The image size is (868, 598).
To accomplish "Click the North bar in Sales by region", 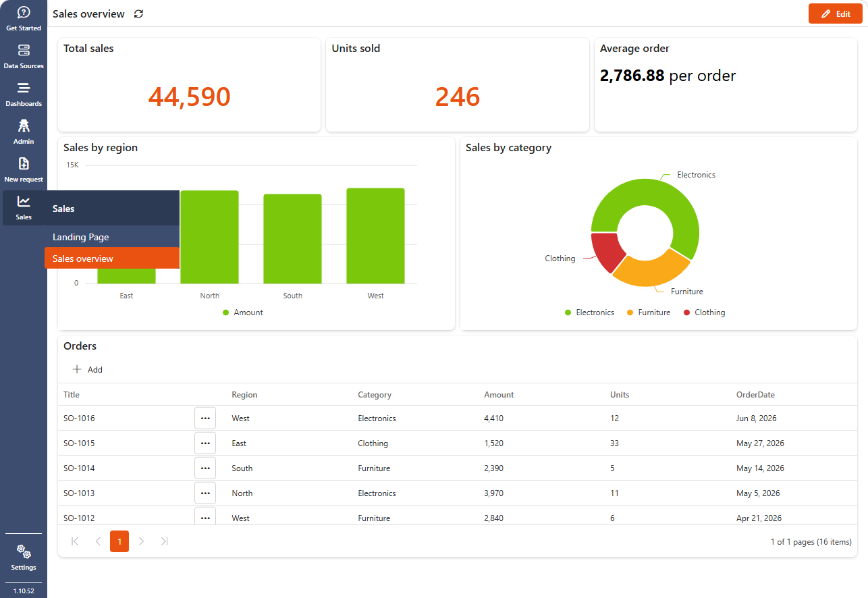I will tap(209, 237).
